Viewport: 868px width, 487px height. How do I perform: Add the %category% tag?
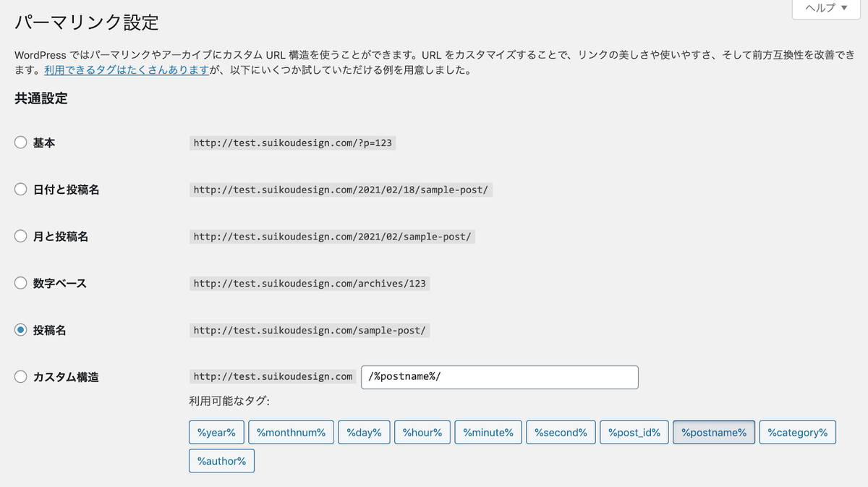(x=798, y=433)
